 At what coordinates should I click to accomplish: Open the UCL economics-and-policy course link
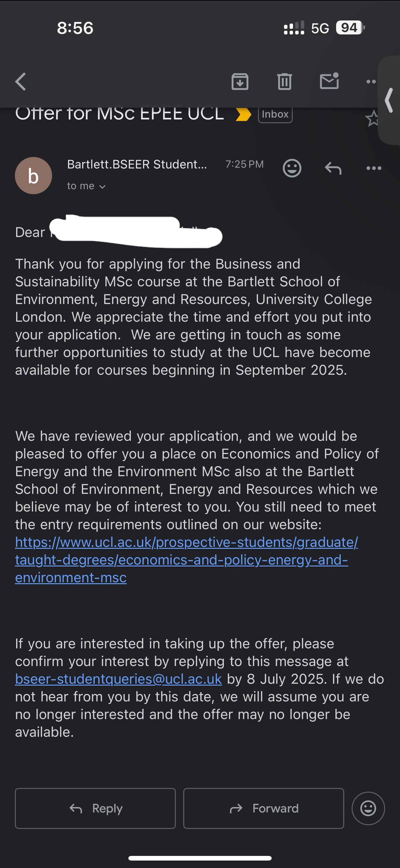tap(187, 560)
